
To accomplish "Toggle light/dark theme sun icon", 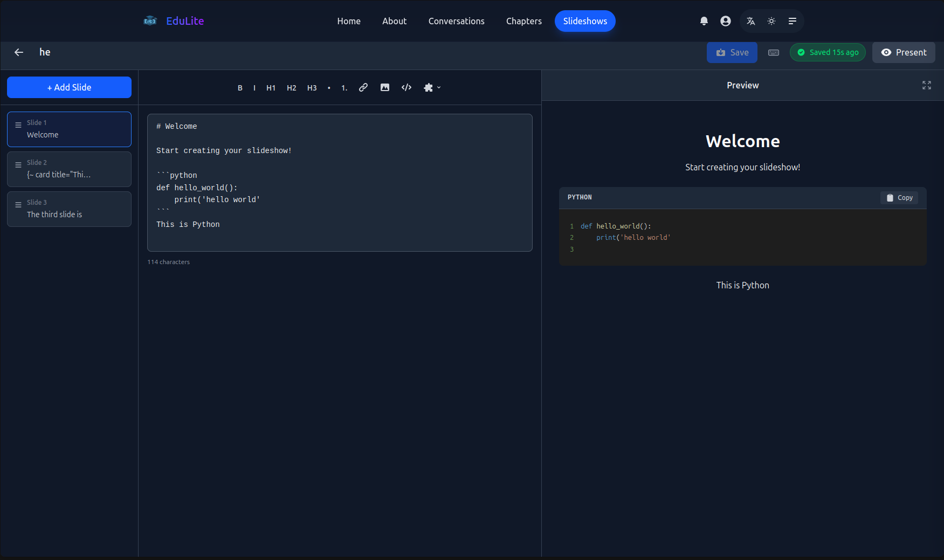I will click(x=771, y=21).
